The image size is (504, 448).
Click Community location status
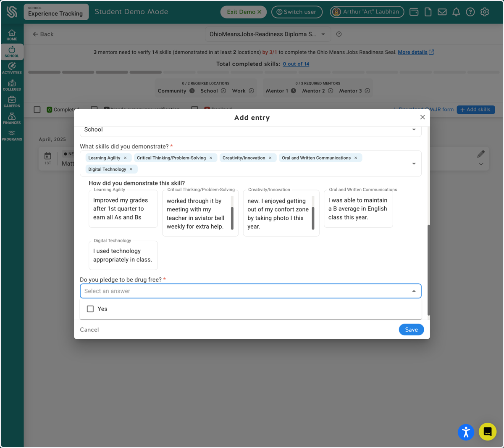[176, 91]
